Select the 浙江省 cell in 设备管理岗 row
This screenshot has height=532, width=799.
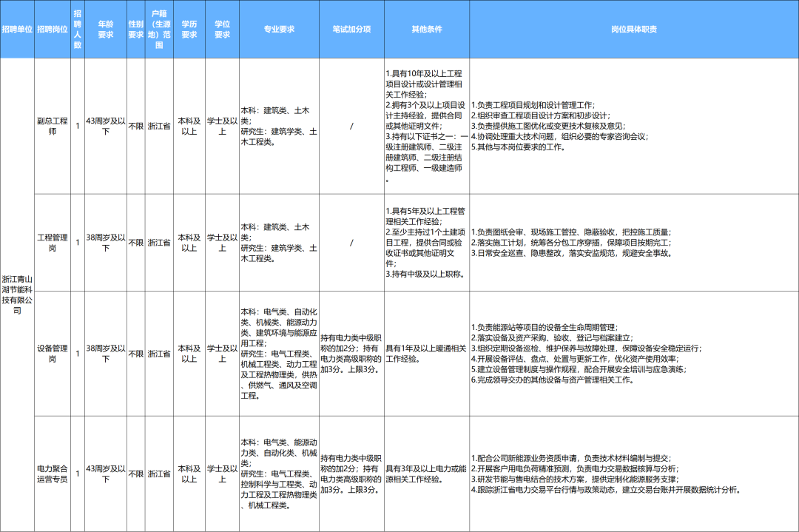point(160,354)
